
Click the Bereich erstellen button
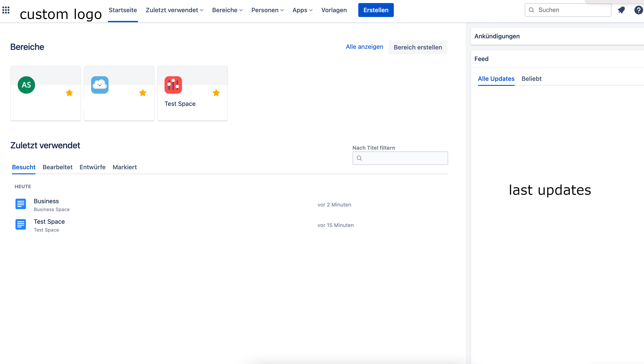(418, 47)
